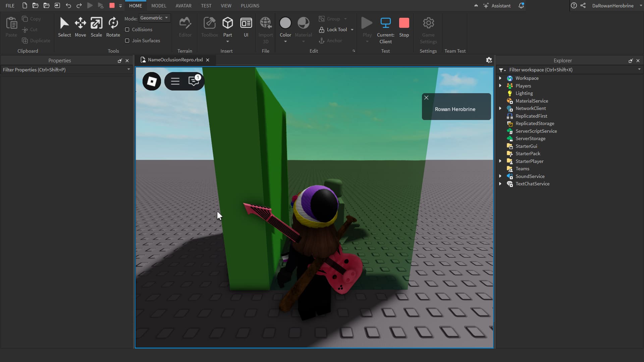Open the Properties filter dropdown arrow
The image size is (644, 362).
[128, 69]
